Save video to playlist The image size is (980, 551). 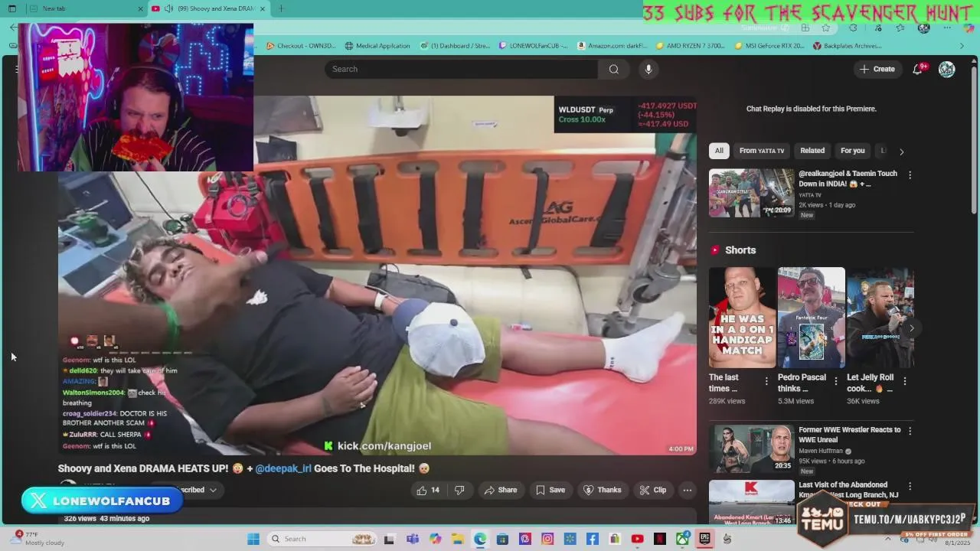tap(550, 490)
